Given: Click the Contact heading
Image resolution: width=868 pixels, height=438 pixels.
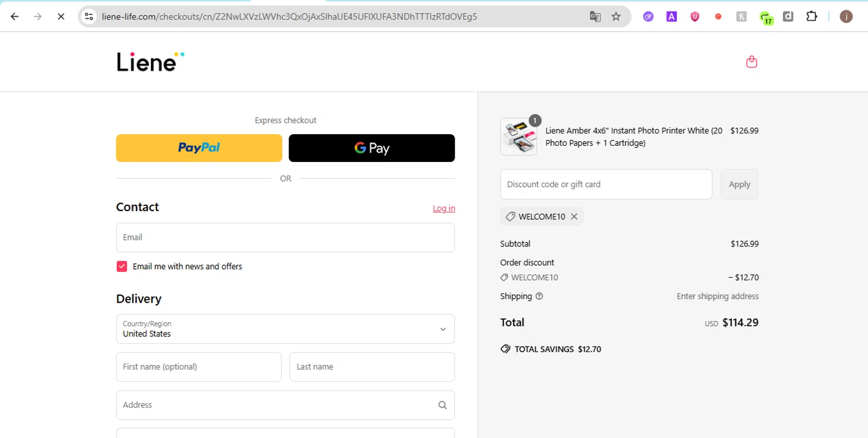Looking at the screenshot, I should coord(137,207).
